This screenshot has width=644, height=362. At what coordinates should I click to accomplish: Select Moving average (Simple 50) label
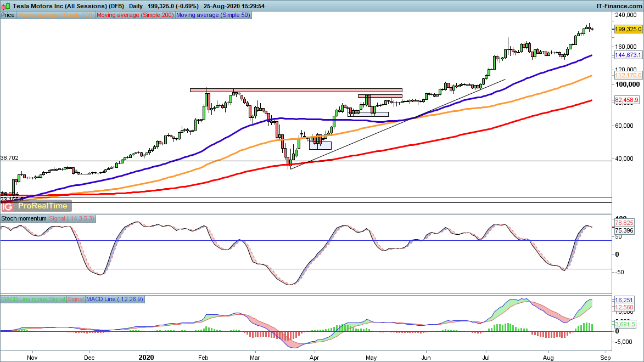[213, 15]
